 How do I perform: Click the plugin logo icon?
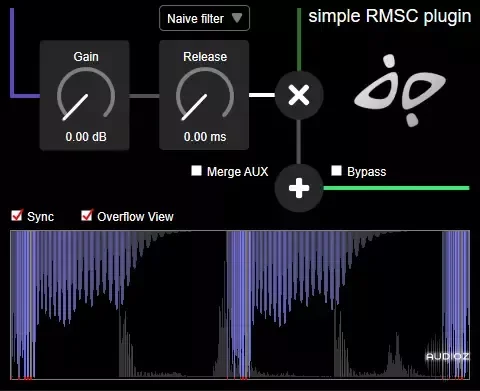click(x=400, y=91)
